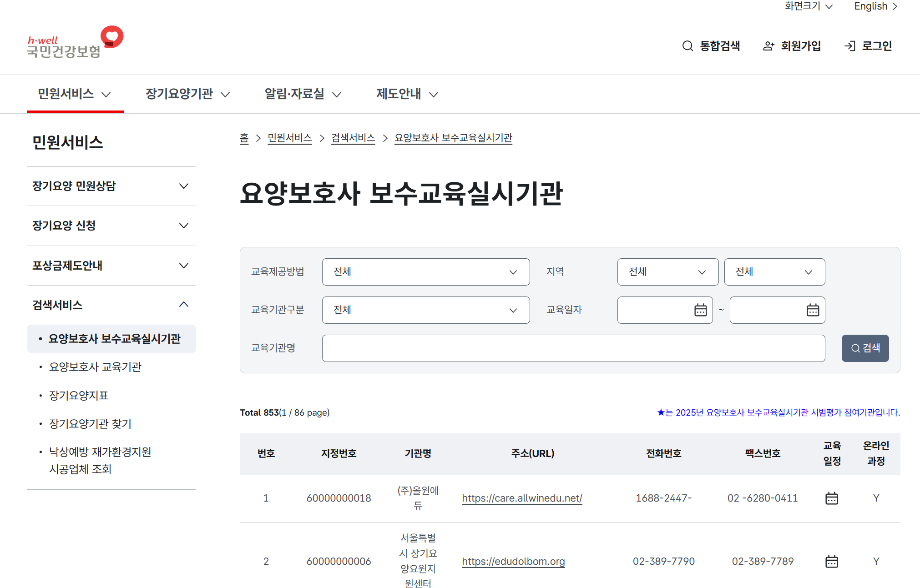Open 교육제공방법 dropdown
The width and height of the screenshot is (920, 588).
pos(426,272)
